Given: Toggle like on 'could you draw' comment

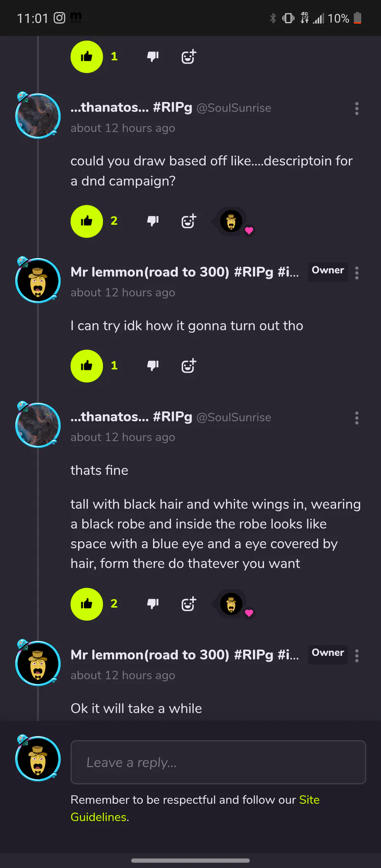Looking at the screenshot, I should coord(87,221).
